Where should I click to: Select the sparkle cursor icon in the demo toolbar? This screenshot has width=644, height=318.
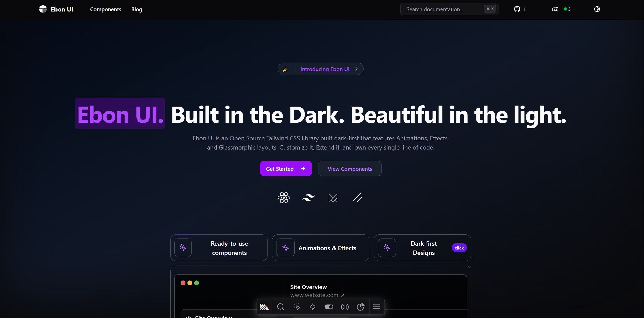tap(297, 307)
